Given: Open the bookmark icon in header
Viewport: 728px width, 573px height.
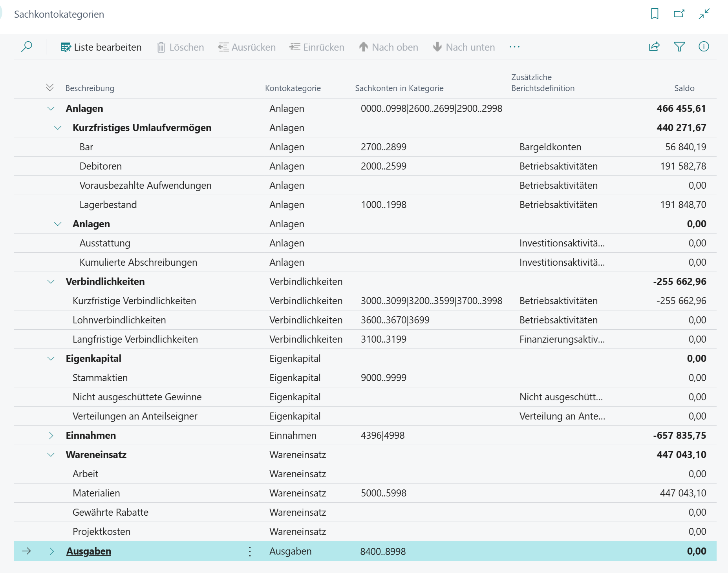Looking at the screenshot, I should coord(654,14).
